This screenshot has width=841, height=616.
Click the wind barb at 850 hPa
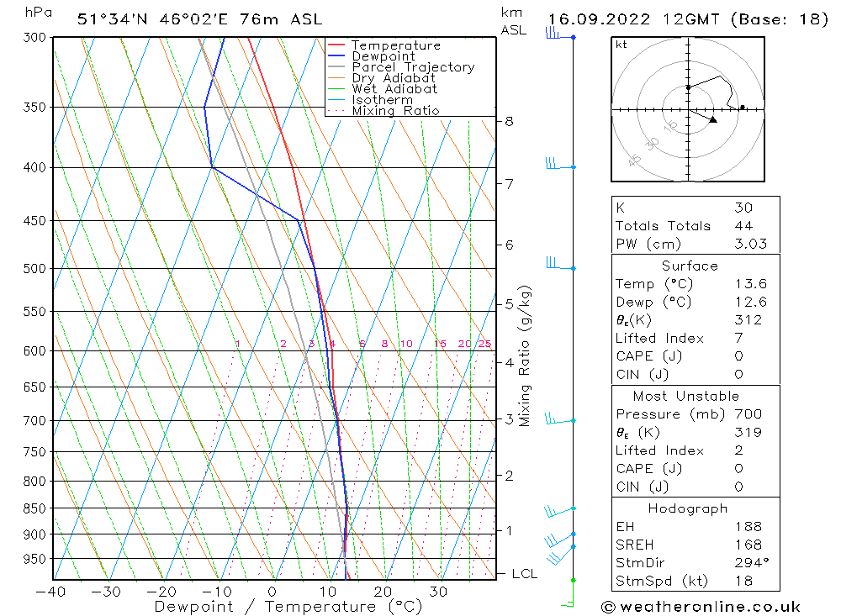(x=560, y=511)
